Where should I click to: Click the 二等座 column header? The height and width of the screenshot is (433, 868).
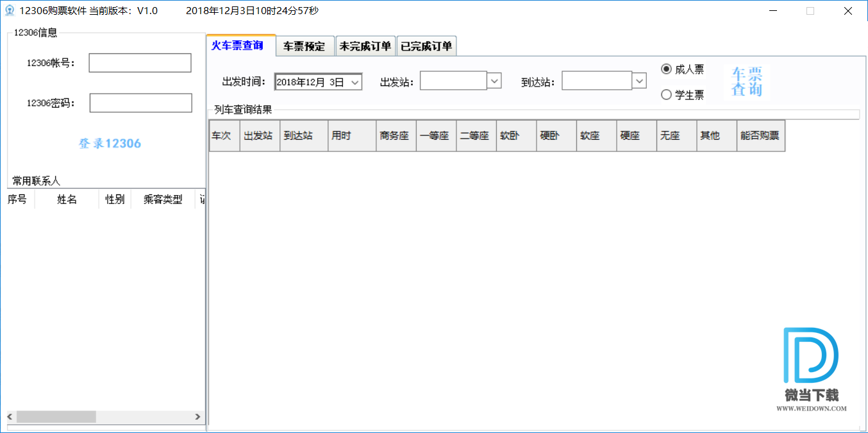476,136
